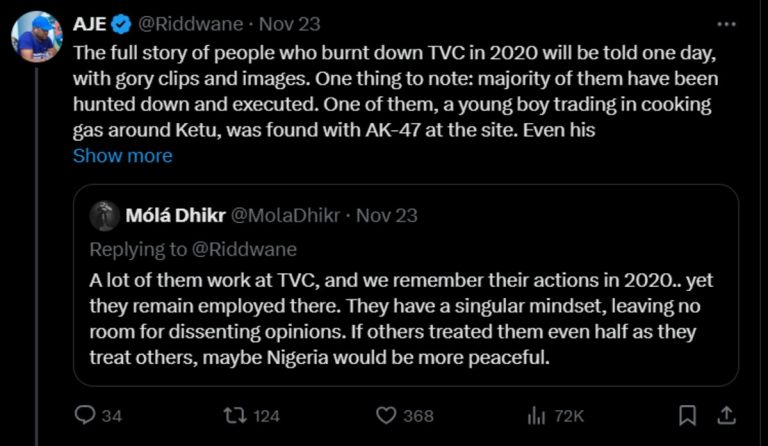Open the view analytics bar chart icon
This screenshot has height=446, width=768.
535,415
